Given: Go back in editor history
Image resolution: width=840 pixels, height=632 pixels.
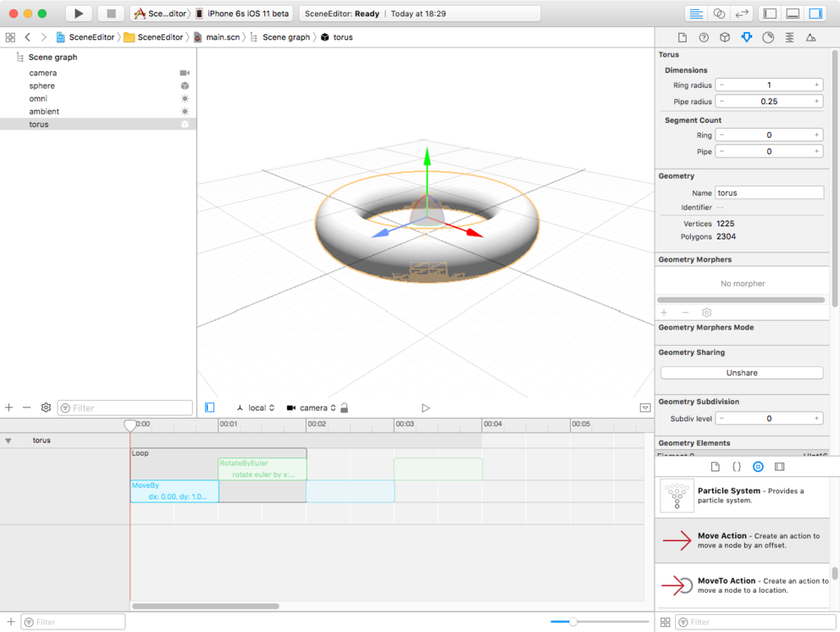Looking at the screenshot, I should tap(28, 37).
